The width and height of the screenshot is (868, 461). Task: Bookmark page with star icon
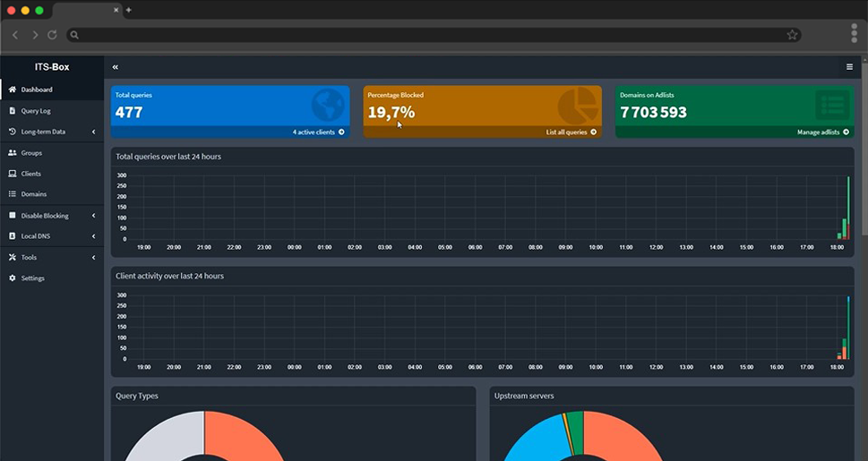point(792,35)
